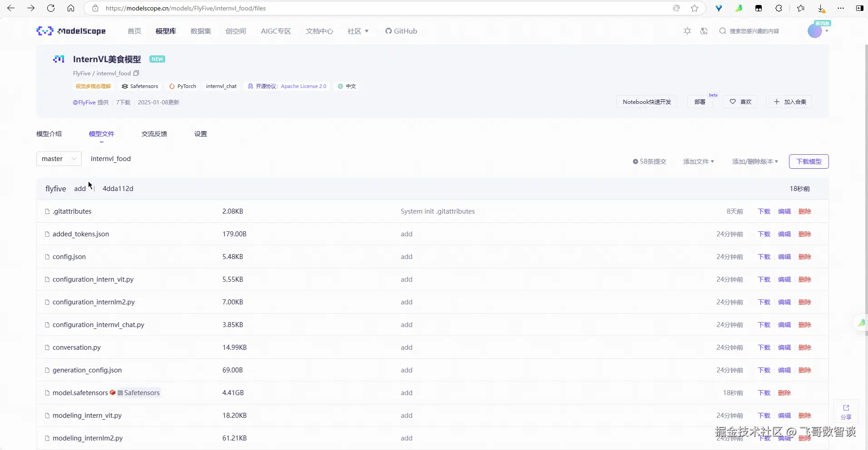Open the browser home page
This screenshot has height=450, width=868.
(71, 8)
